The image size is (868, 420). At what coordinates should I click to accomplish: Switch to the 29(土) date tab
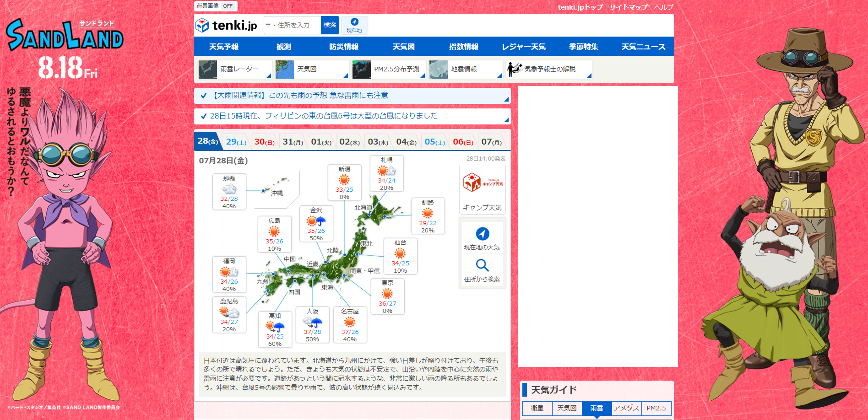[236, 142]
